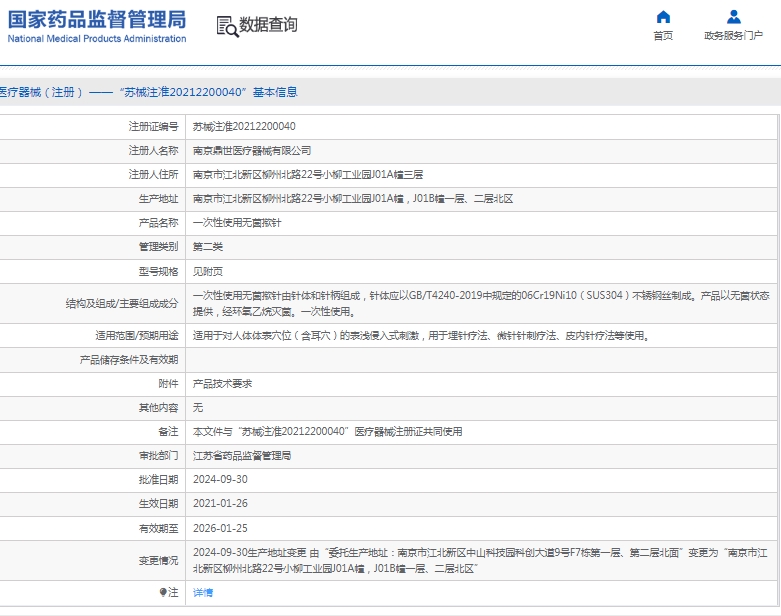
Task: Click the empty 产品储存条件及有效期 value cell
Action: pyautogui.click(x=481, y=360)
